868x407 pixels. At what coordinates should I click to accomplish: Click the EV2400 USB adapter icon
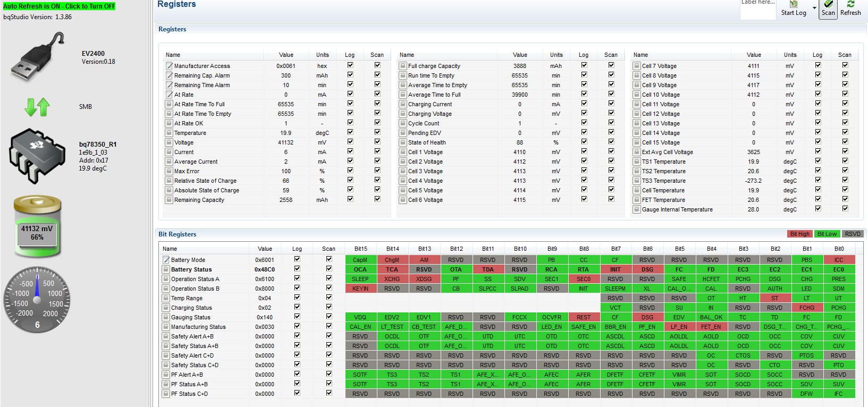[x=38, y=57]
